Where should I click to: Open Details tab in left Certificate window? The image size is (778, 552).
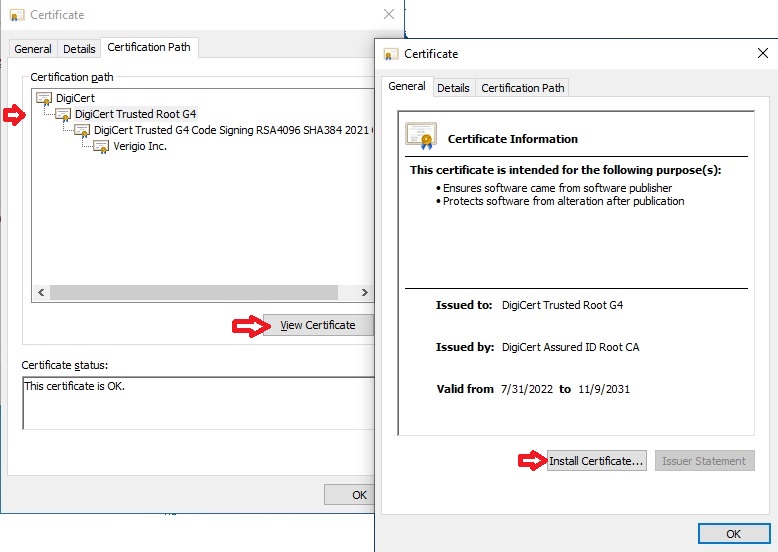point(79,49)
